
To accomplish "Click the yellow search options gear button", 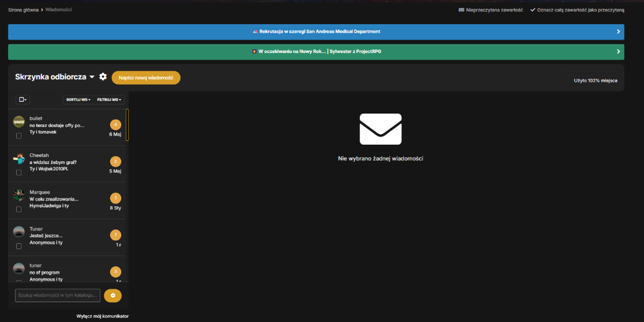I will coord(113,296).
